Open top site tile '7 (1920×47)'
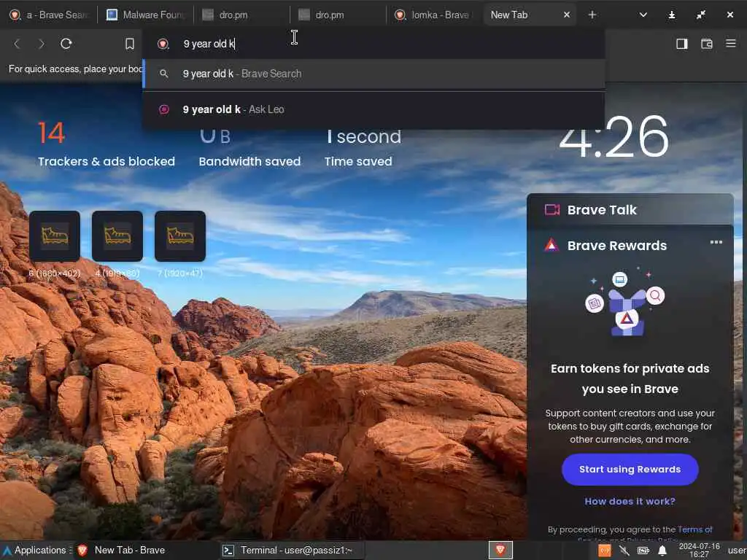This screenshot has height=560, width=747. [180, 236]
